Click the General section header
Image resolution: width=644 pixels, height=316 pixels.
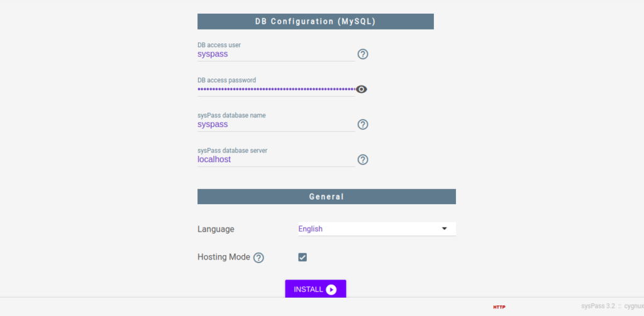click(326, 197)
